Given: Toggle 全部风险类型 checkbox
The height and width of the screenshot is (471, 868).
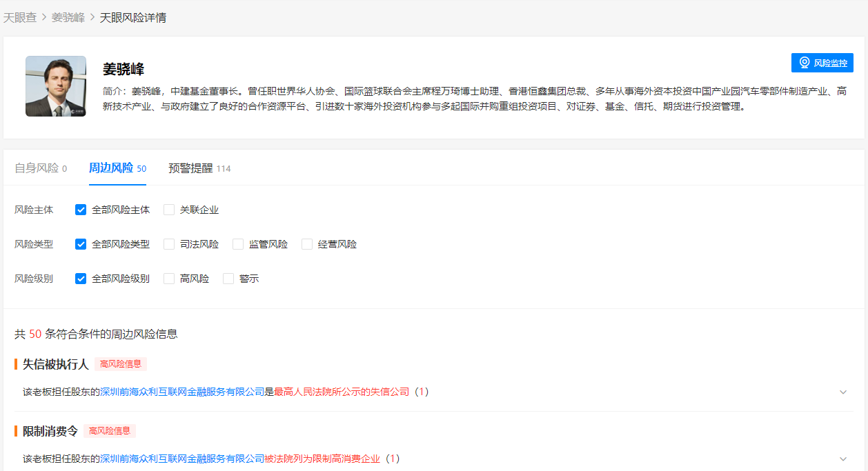Looking at the screenshot, I should [x=81, y=244].
